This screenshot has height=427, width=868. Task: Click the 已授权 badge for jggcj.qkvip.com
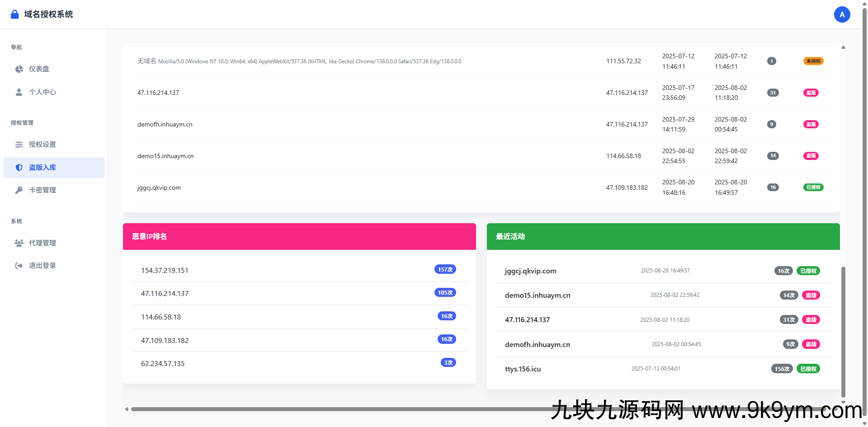[x=813, y=187]
